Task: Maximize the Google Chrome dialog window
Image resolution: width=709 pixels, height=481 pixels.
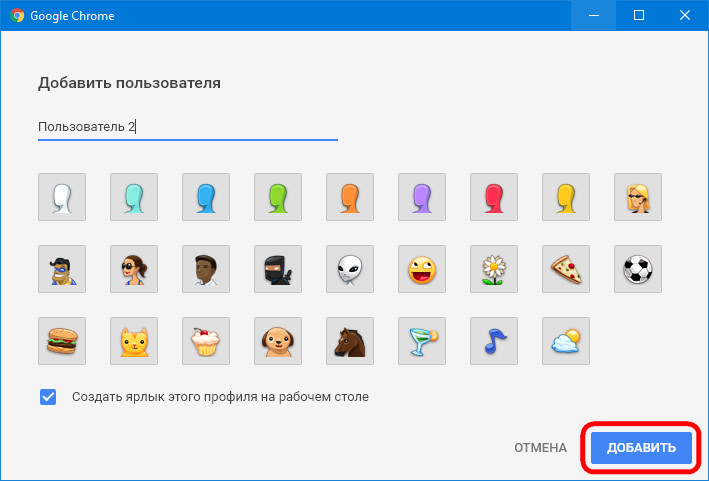Action: pyautogui.click(x=639, y=15)
